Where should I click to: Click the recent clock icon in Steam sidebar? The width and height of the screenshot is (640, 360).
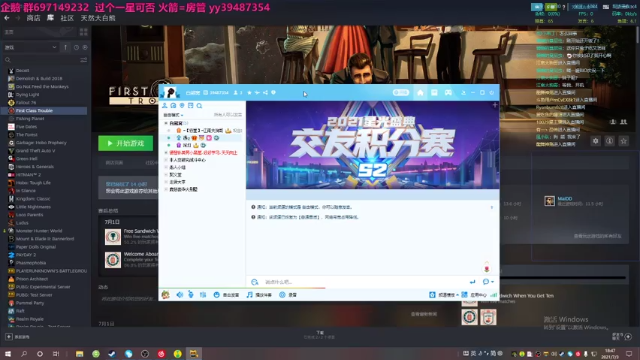(x=76, y=47)
